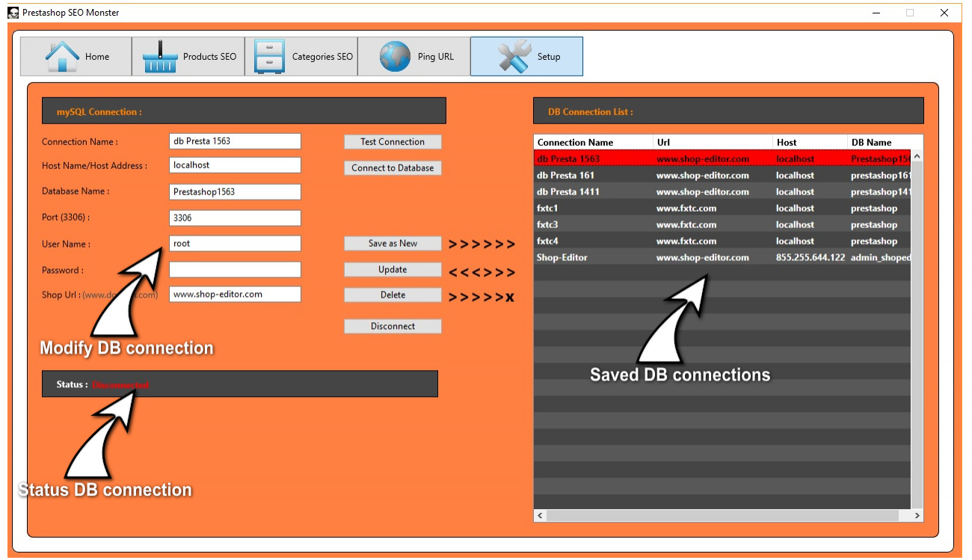This screenshot has width=972, height=560.
Task: Close the Prestashop SEO Monster window
Action: tap(944, 13)
